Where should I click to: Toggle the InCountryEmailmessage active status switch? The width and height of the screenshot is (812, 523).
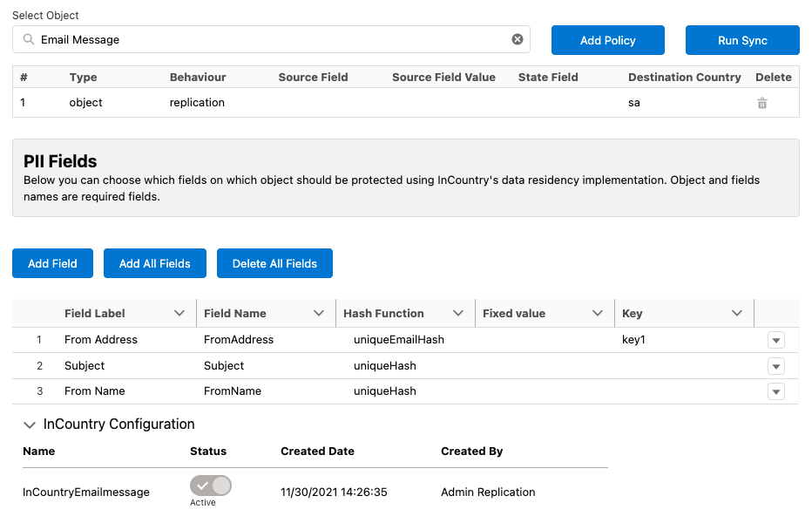tap(211, 486)
